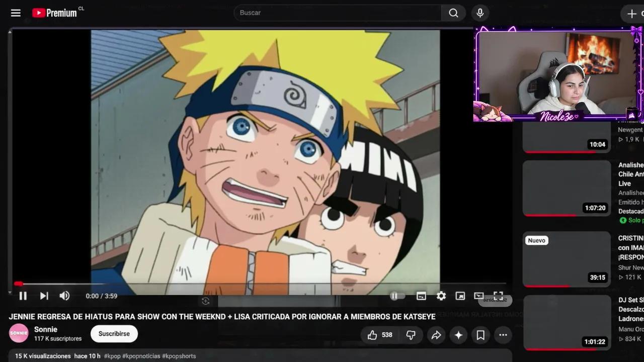Toggle the autoplay switch
This screenshot has height=362, width=644.
(x=397, y=296)
